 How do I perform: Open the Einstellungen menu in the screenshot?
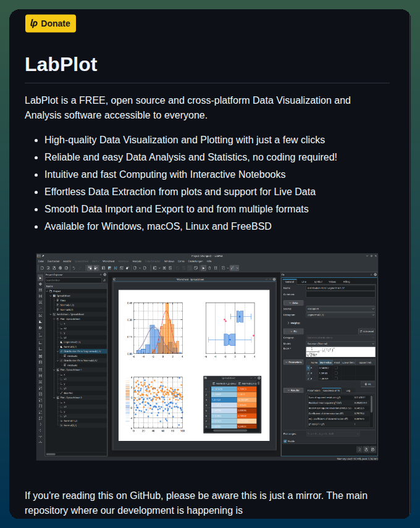tap(195, 261)
